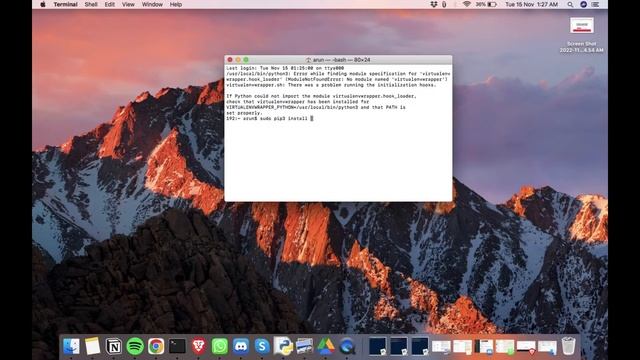
Task: Click the Dropbox menu bar icon
Action: click(433, 4)
